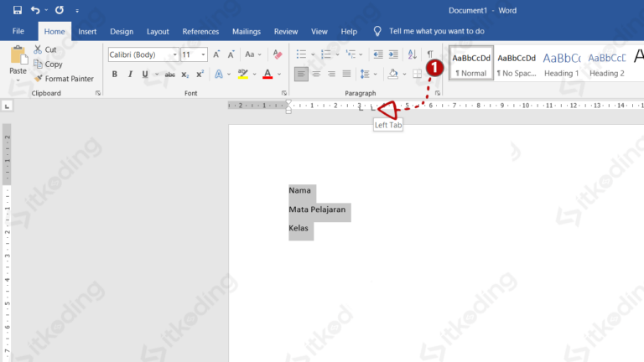Toggle Superscript formatting
The height and width of the screenshot is (362, 644).
tap(200, 75)
